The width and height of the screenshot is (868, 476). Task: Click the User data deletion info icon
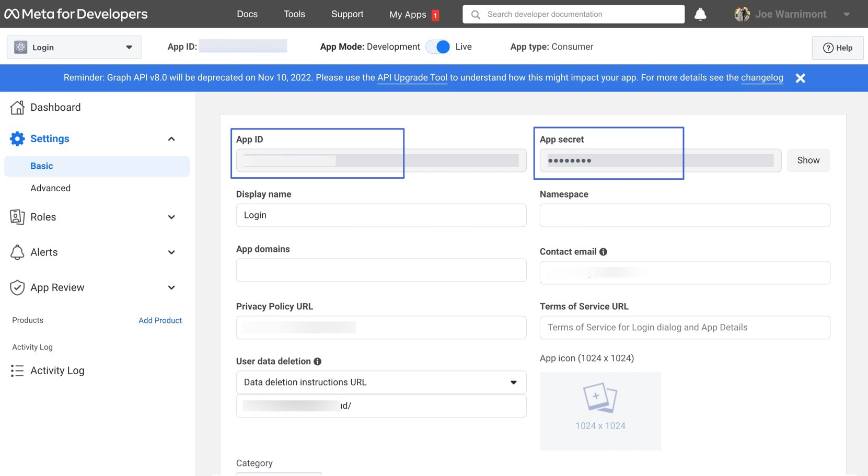tap(318, 361)
